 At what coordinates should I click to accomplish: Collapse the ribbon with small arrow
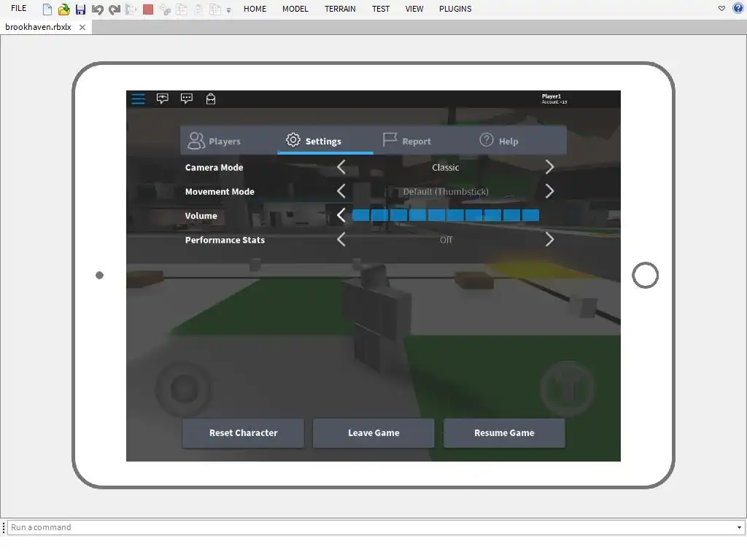[721, 9]
